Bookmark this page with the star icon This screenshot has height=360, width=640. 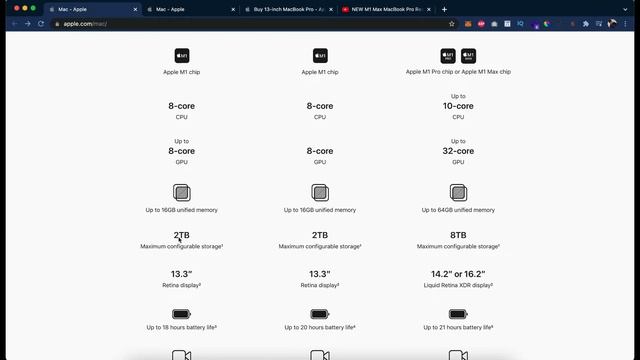(x=451, y=24)
